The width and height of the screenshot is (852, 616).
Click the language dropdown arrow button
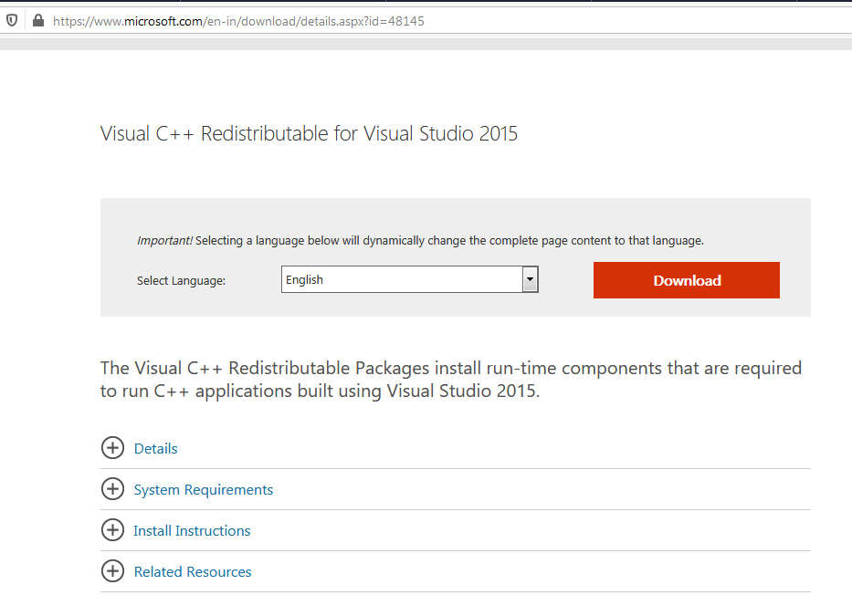(x=530, y=280)
